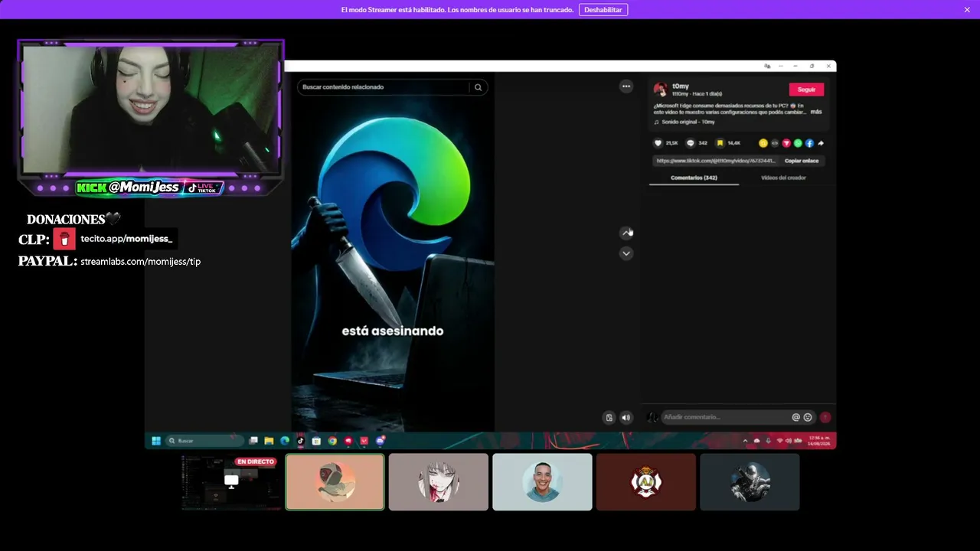The image size is (980, 551).
Task: Open Microsoft Edge from the taskbar
Action: tap(285, 441)
